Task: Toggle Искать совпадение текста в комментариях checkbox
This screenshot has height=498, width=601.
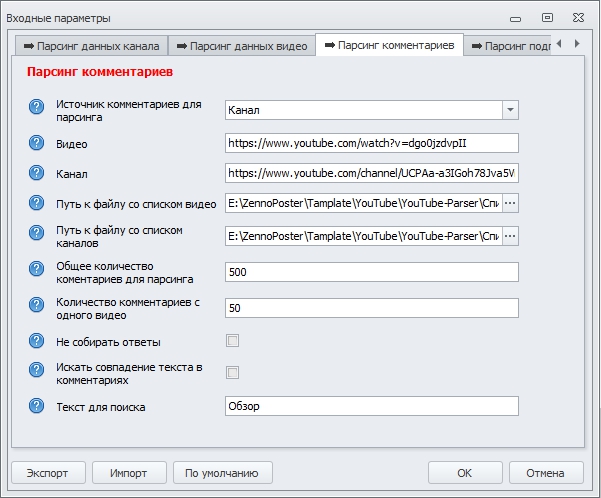Action: [x=233, y=373]
